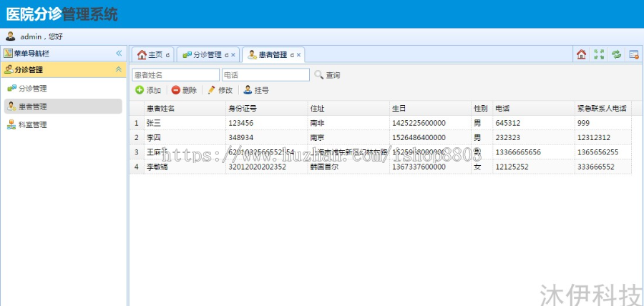Click the fullscreen arrows icon in tab tools
This screenshot has height=306, width=644.
[599, 54]
